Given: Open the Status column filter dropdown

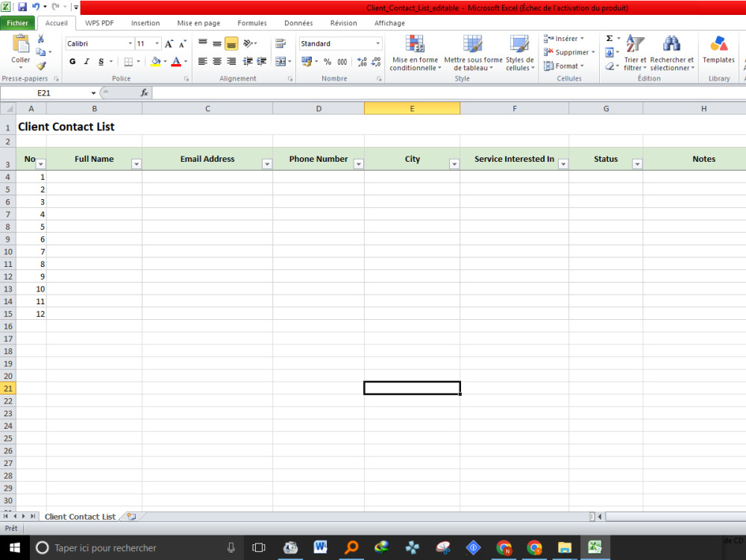Looking at the screenshot, I should [x=637, y=164].
